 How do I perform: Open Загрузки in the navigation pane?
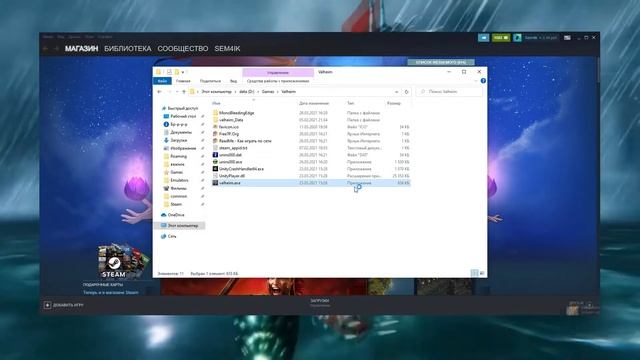[x=178, y=140]
